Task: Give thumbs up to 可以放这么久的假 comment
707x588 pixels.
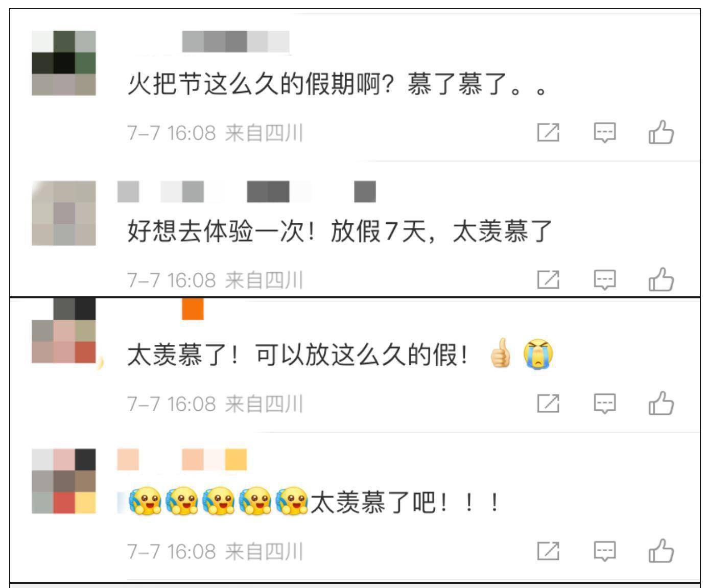Action: [x=661, y=403]
